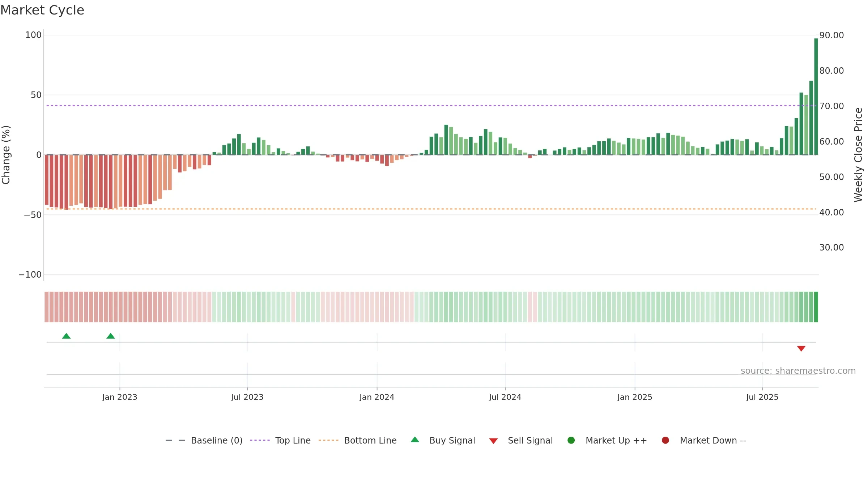Click the 70.00 price tick label

pyautogui.click(x=831, y=106)
